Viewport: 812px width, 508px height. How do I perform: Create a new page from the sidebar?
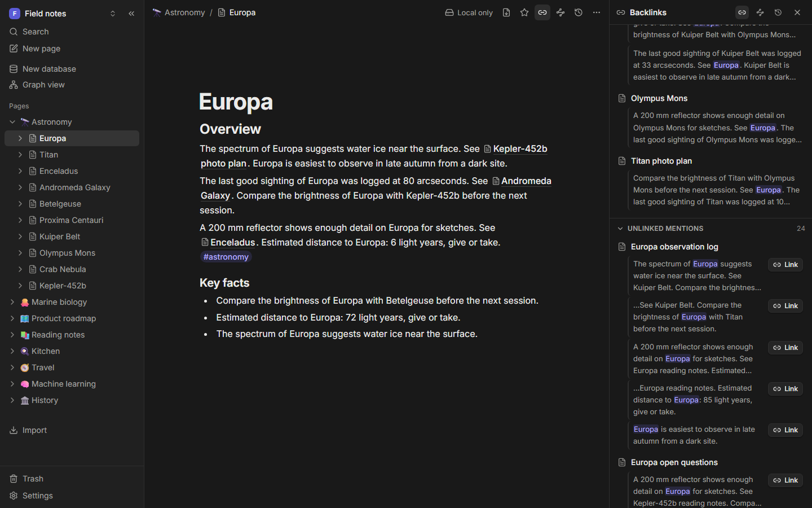tap(72, 49)
